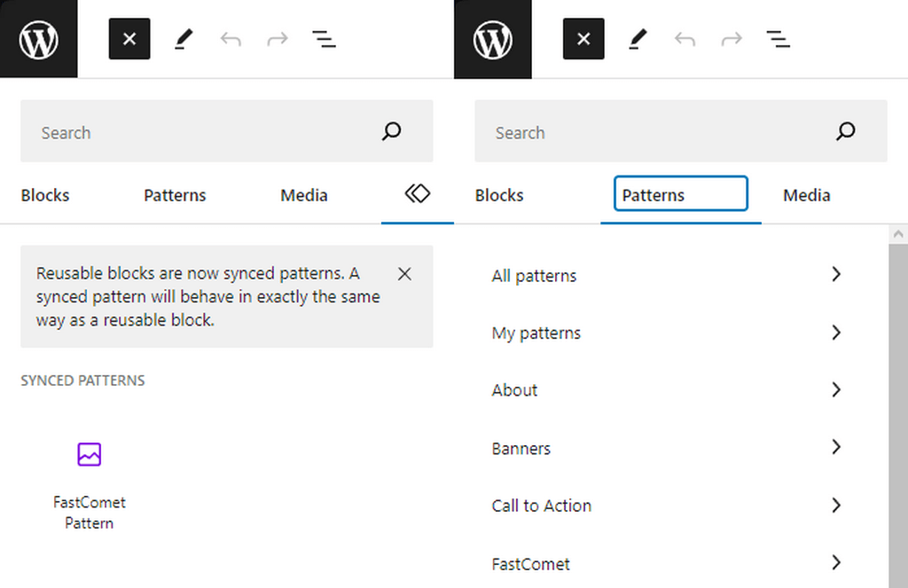Toggle the right panel's block inserter closed

pyautogui.click(x=583, y=38)
